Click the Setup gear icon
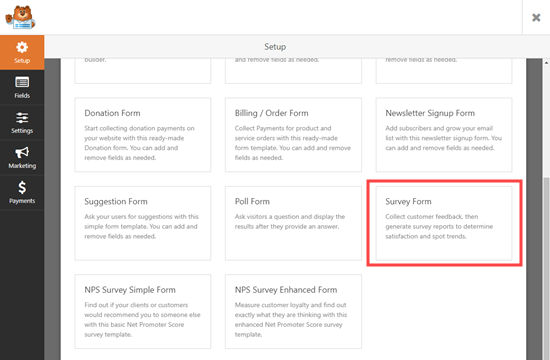 pos(22,47)
